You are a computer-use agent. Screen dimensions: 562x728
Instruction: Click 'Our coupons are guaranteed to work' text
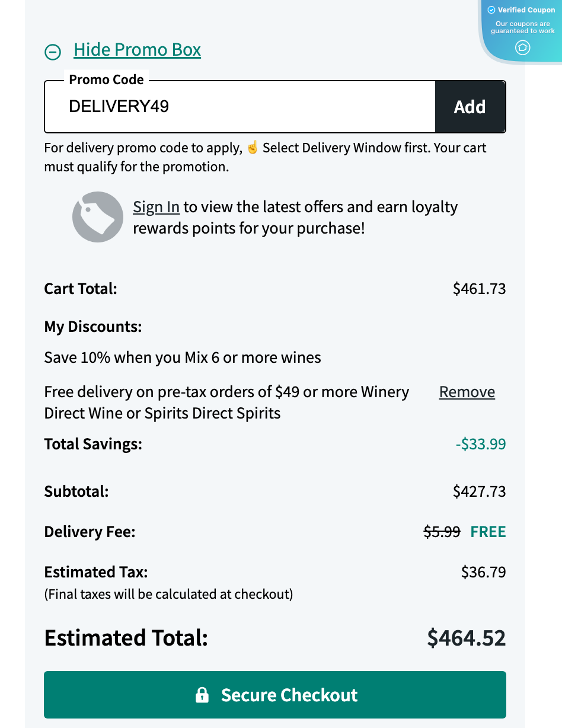522,27
